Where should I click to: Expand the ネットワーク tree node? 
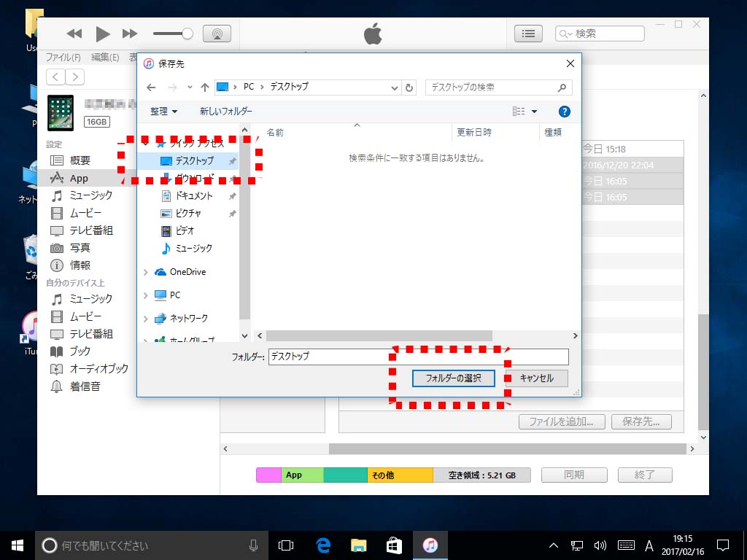coord(146,319)
